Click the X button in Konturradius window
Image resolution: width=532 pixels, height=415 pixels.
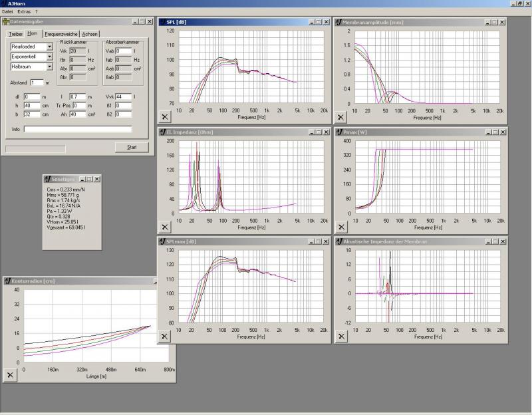click(10, 376)
